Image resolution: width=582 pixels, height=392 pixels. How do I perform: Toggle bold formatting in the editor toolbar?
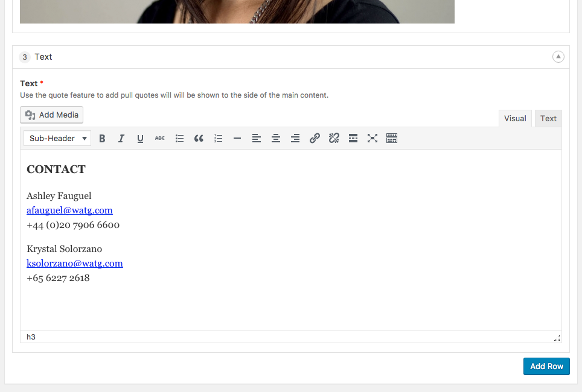point(102,139)
